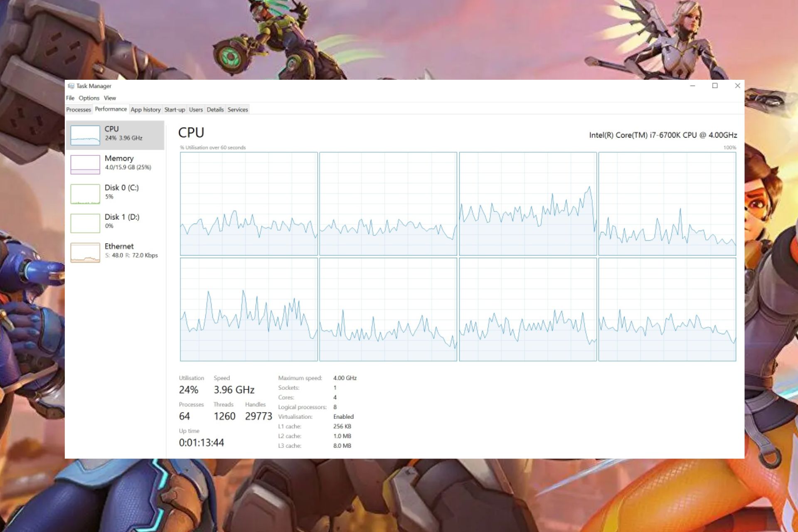
Task: Select the CPU mini graph thumbnail
Action: pos(85,135)
